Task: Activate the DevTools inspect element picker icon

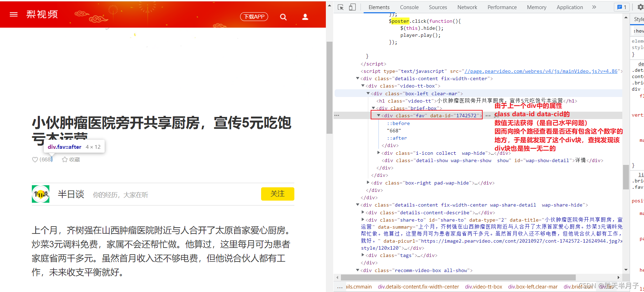Action: [341, 7]
